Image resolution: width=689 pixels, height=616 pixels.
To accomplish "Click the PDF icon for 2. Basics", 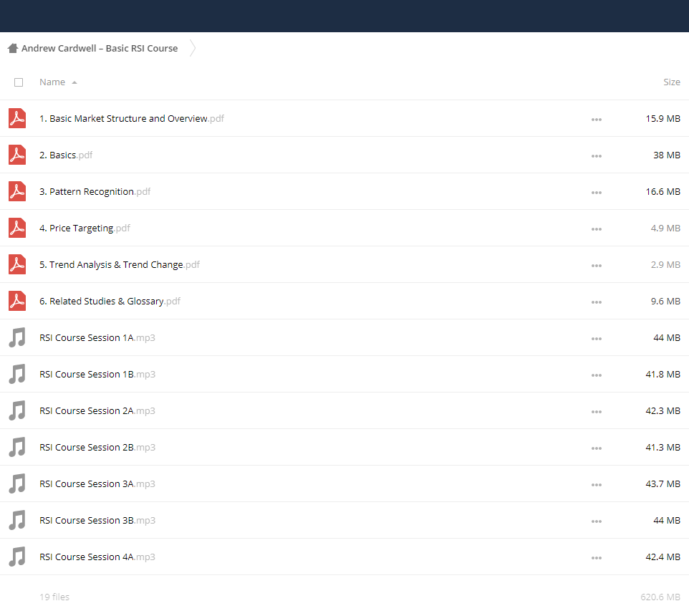I will point(17,155).
